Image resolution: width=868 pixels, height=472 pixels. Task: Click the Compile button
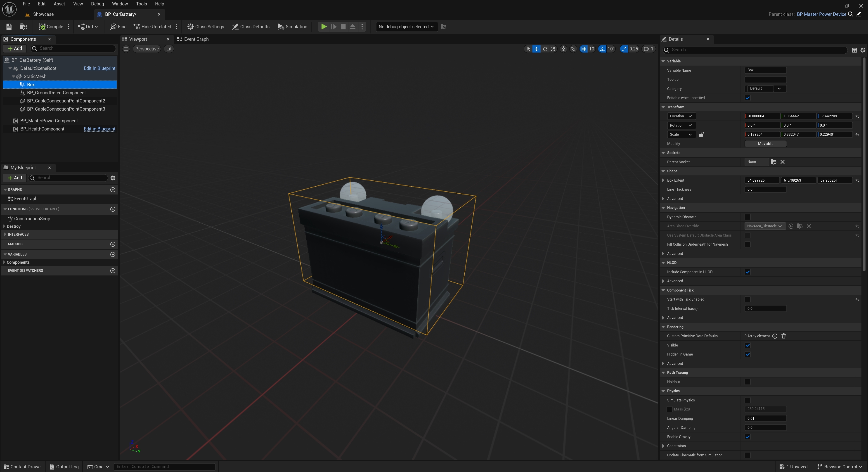[x=51, y=27]
